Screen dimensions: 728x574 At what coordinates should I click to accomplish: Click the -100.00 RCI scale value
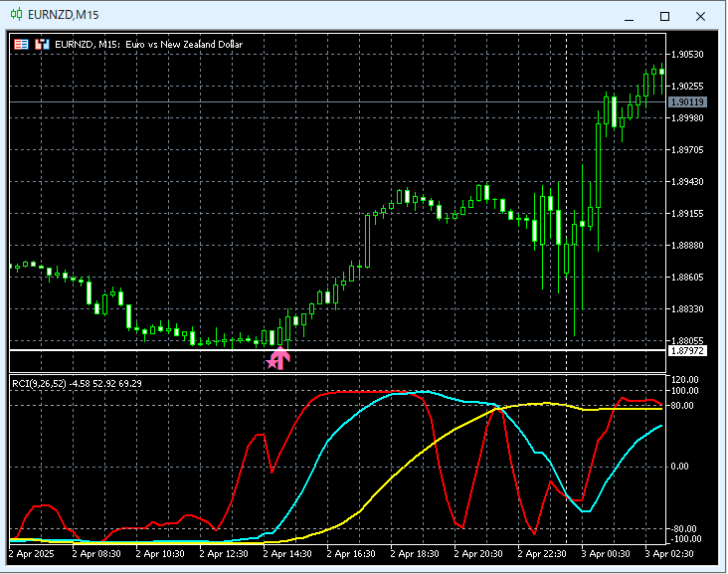pos(685,539)
